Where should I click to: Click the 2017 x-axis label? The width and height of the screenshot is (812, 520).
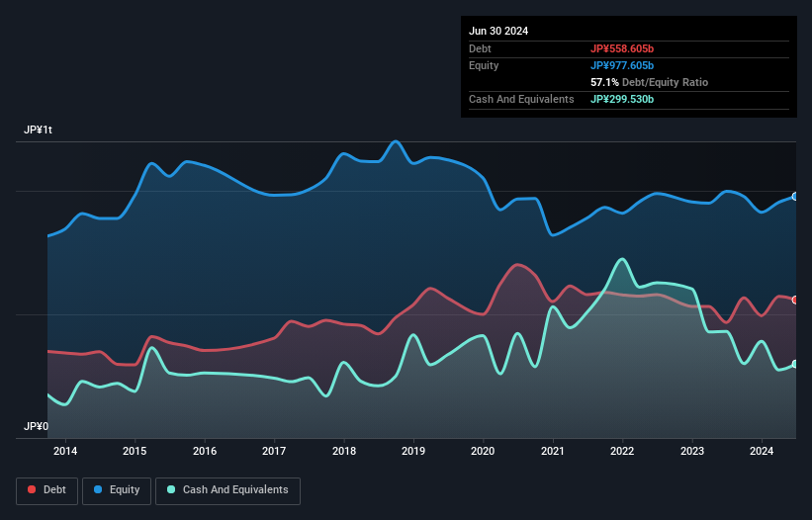pyautogui.click(x=274, y=451)
